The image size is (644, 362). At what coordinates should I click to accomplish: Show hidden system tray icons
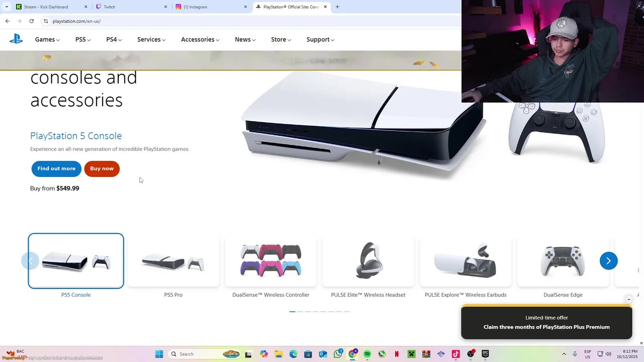[563, 354]
